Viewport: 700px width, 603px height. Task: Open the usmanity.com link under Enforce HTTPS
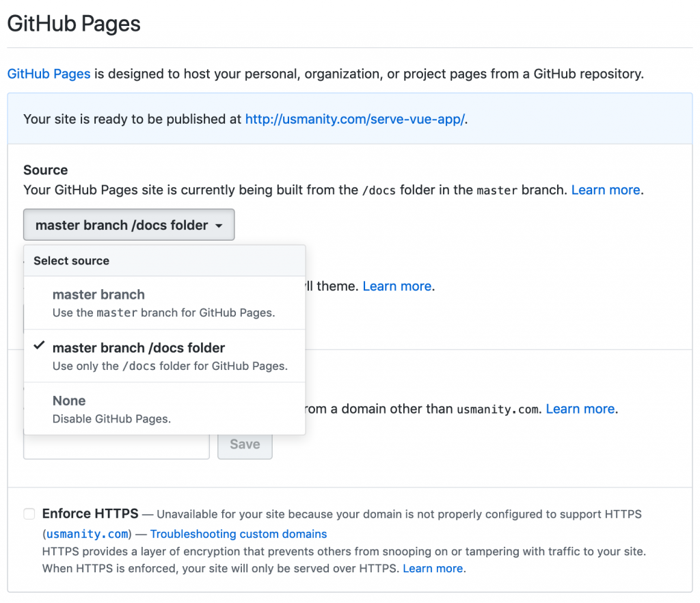[x=87, y=534]
